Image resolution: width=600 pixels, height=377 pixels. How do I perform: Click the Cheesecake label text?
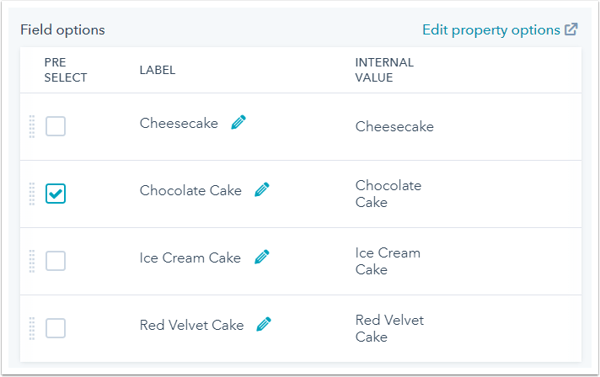179,123
